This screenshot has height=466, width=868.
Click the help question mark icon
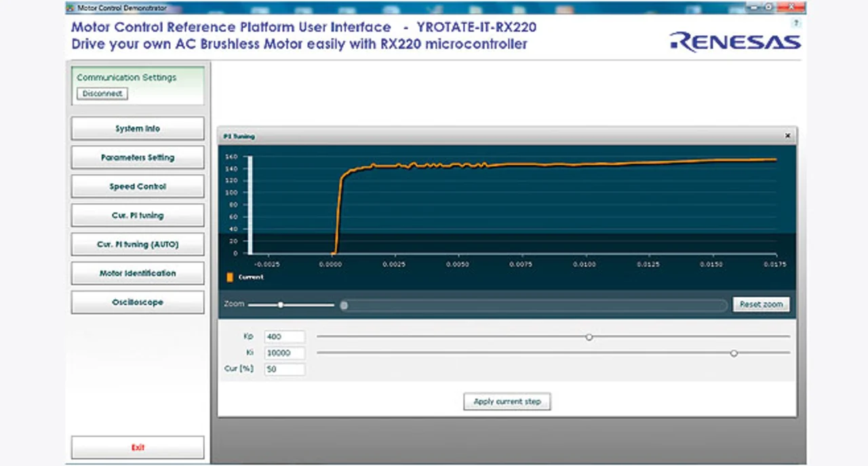click(796, 24)
